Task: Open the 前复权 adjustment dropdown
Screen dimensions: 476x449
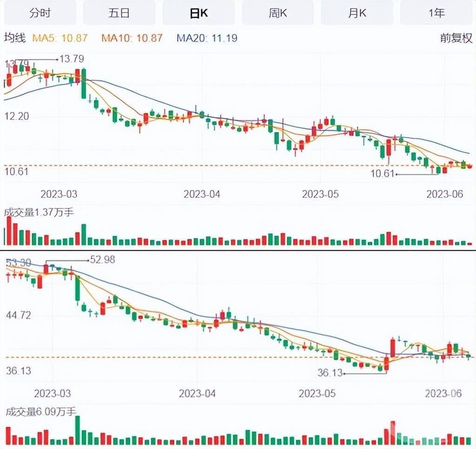Action: point(456,38)
